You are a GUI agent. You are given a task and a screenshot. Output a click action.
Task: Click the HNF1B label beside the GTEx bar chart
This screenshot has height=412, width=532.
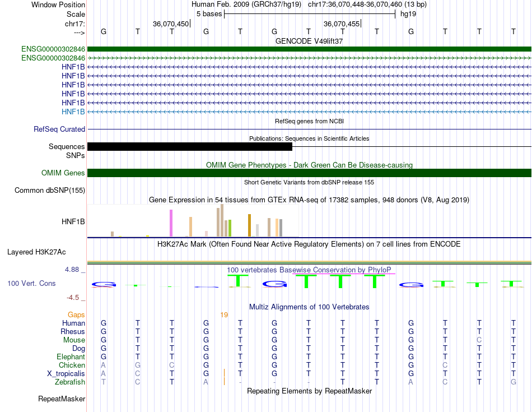73,221
